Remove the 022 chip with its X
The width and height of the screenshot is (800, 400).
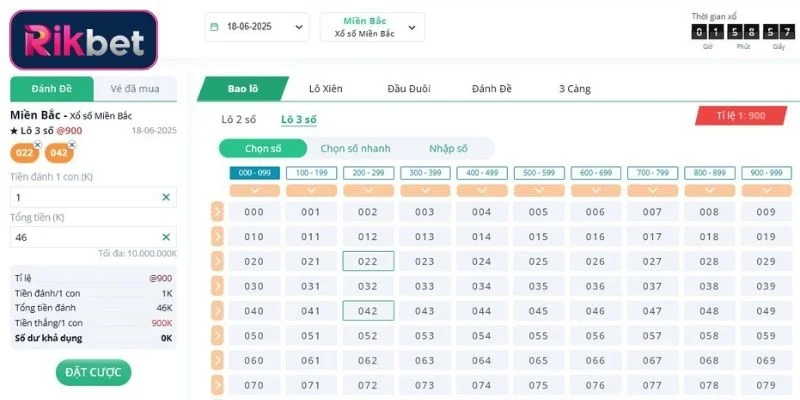[38, 145]
